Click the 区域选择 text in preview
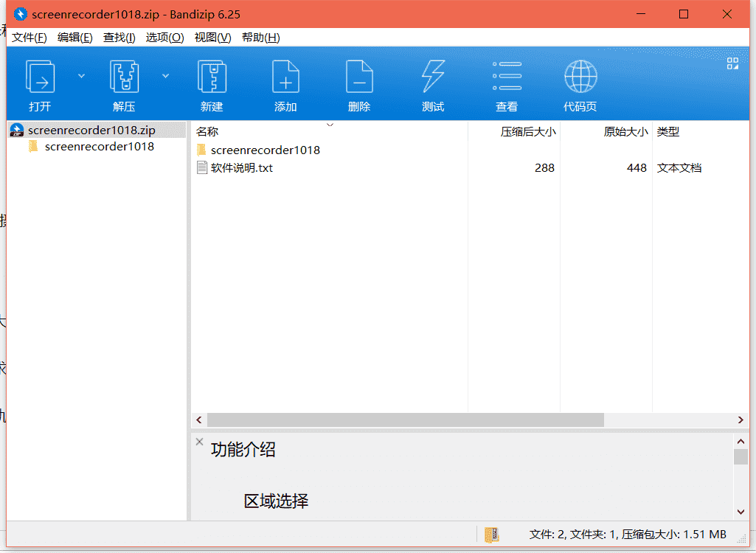756x553 pixels. coord(276,501)
